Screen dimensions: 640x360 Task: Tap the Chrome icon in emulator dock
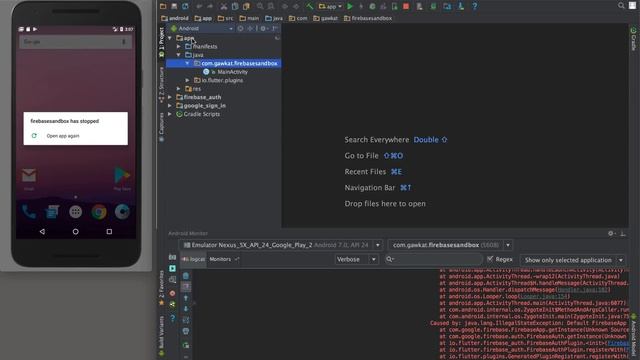click(99, 212)
